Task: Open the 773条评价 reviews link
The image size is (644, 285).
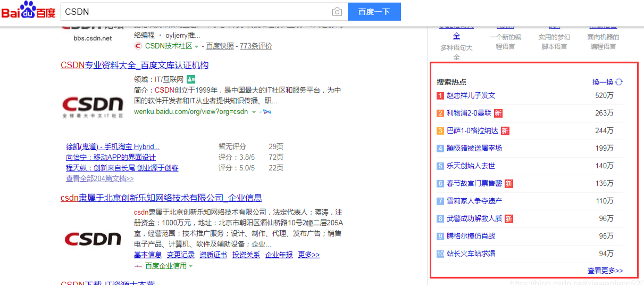Action: coord(256,46)
